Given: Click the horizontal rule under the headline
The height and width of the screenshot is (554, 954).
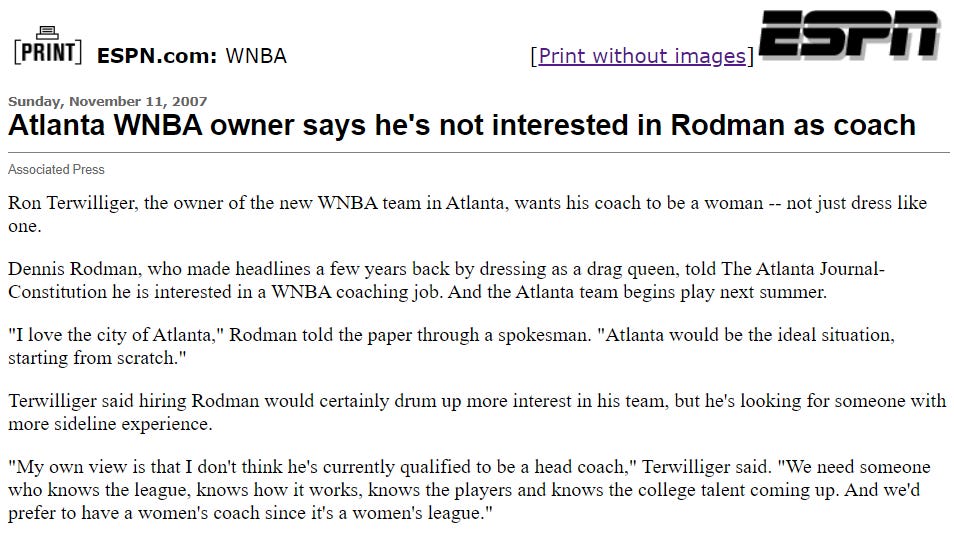Looking at the screenshot, I should tap(479, 152).
